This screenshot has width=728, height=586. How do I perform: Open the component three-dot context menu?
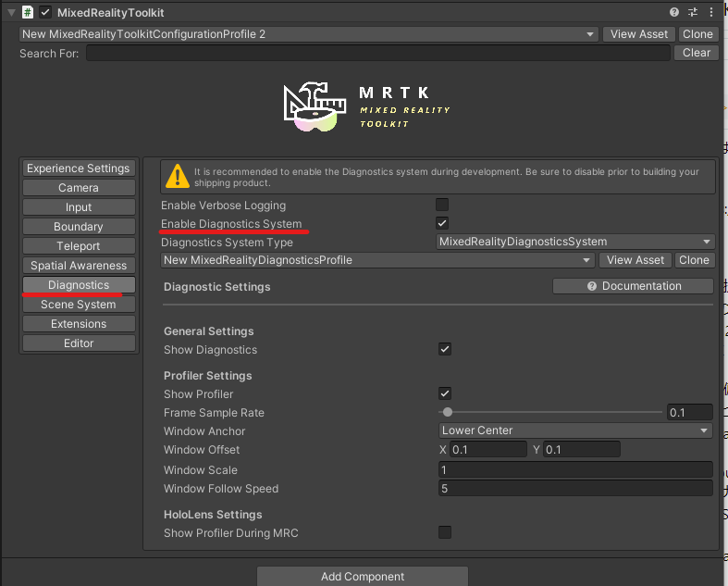pyautogui.click(x=711, y=13)
